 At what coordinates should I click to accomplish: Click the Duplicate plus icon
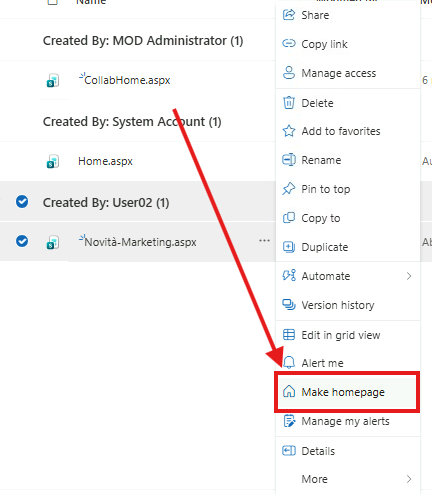click(x=289, y=247)
